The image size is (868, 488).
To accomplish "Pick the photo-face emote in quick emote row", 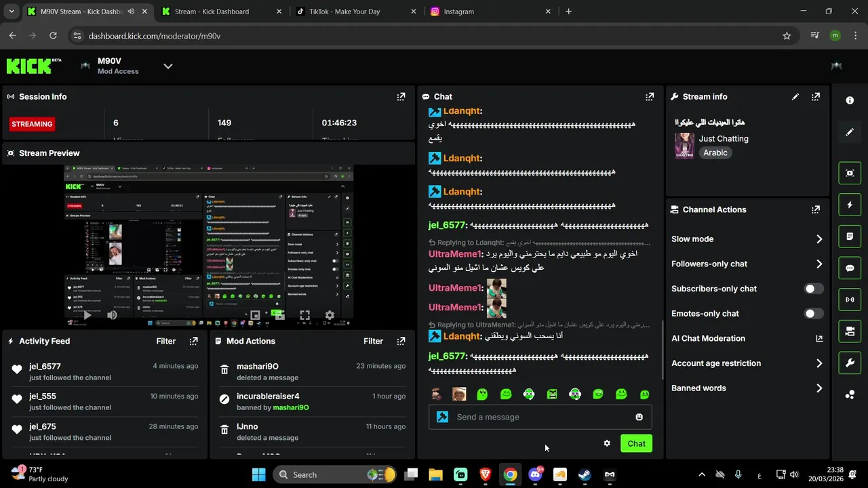I will (459, 394).
